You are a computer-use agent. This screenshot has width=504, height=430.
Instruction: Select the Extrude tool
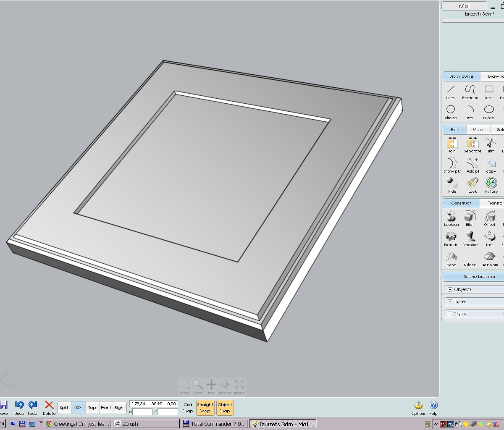click(x=451, y=239)
